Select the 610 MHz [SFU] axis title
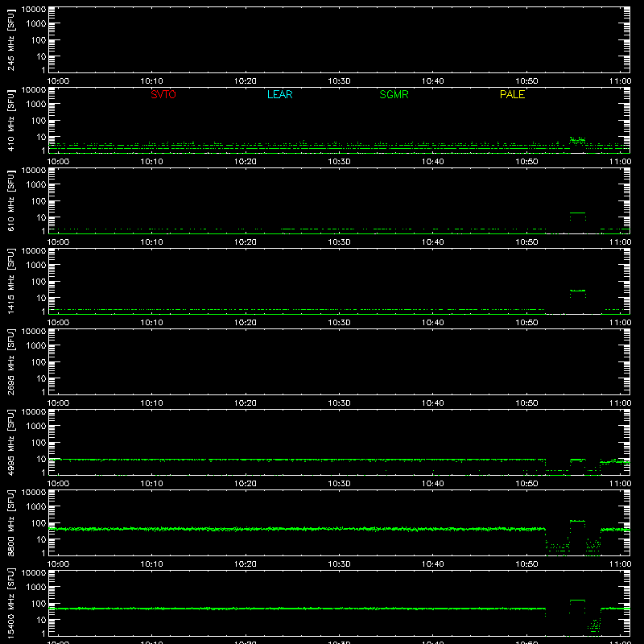Viewport: 644px width, 644px height. pos(11,200)
